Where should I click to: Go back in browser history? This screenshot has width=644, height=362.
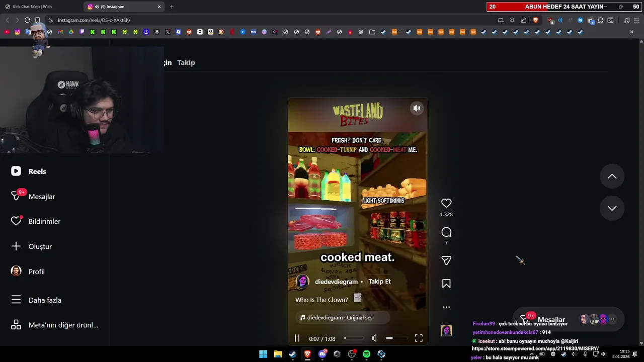click(x=7, y=20)
